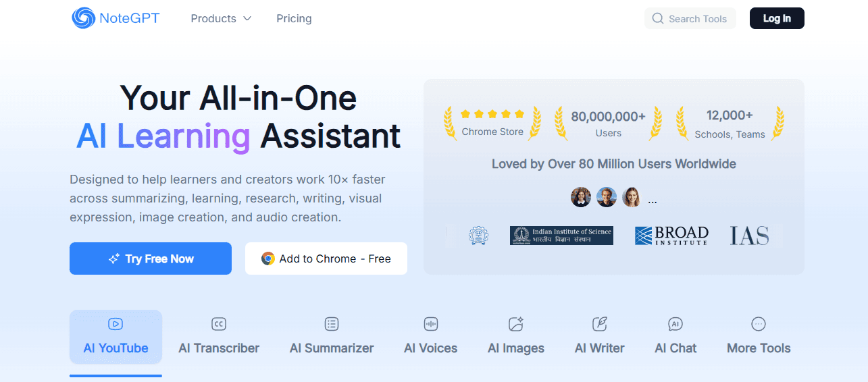Click the AI Chat bubble icon
Viewport: 868px width, 382px height.
[x=675, y=325]
